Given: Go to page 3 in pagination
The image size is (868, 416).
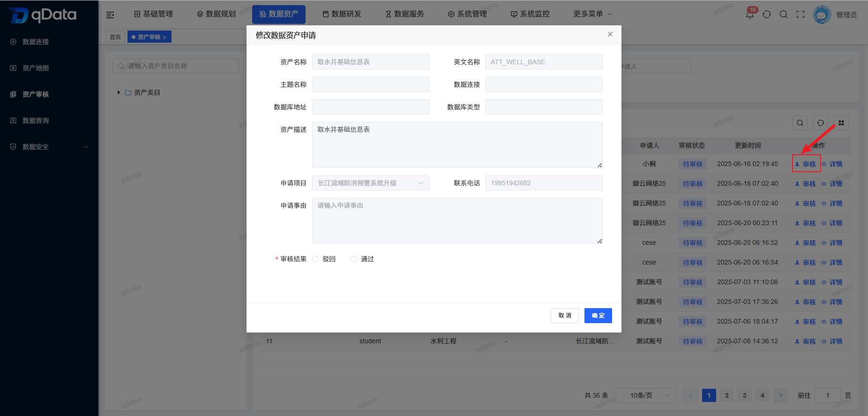Looking at the screenshot, I should 745,395.
